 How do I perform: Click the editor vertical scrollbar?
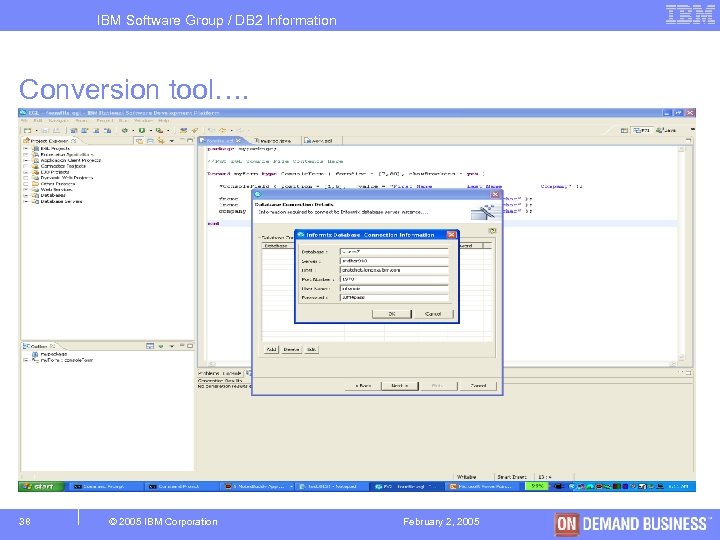pos(681,253)
